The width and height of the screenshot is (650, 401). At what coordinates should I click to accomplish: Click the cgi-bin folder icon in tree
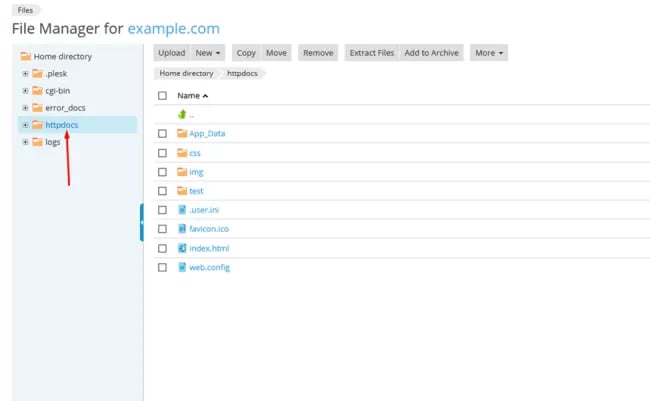point(37,91)
